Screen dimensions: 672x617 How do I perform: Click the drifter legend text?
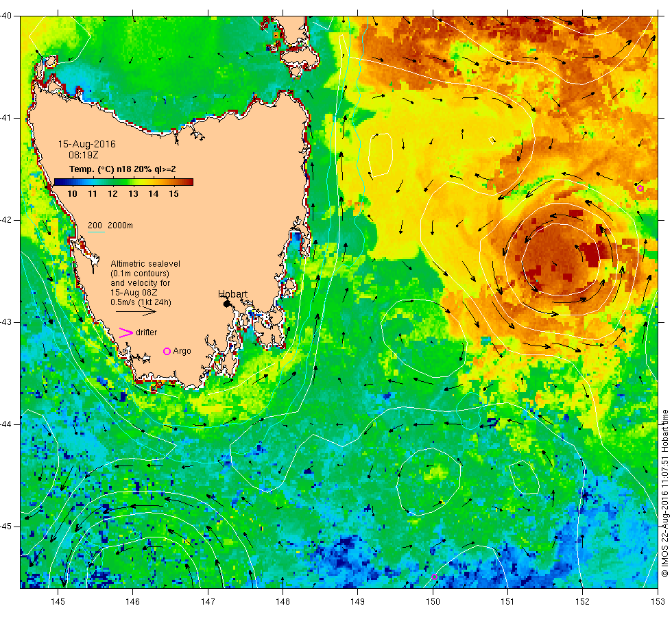point(147,332)
